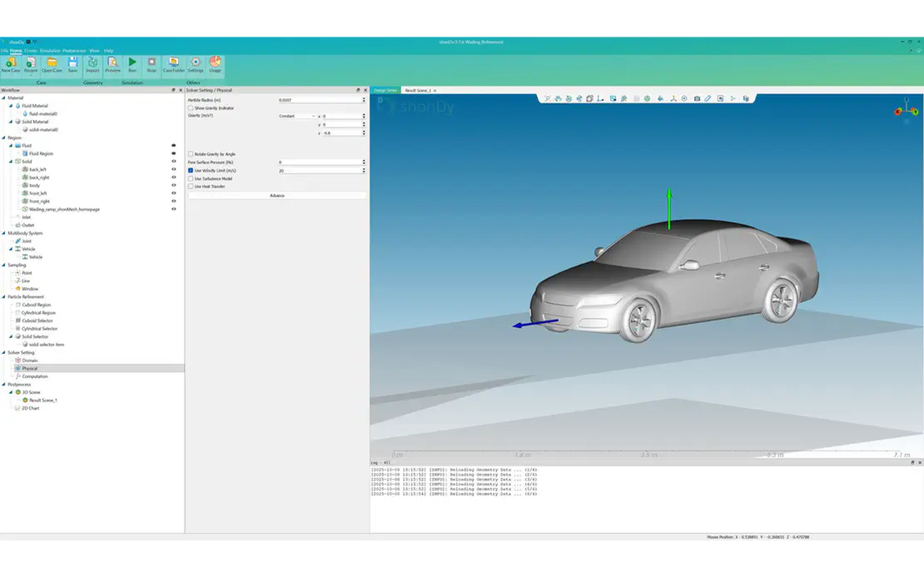Click the Velocity Limit spinner arrows
This screenshot has width=924, height=578.
364,171
